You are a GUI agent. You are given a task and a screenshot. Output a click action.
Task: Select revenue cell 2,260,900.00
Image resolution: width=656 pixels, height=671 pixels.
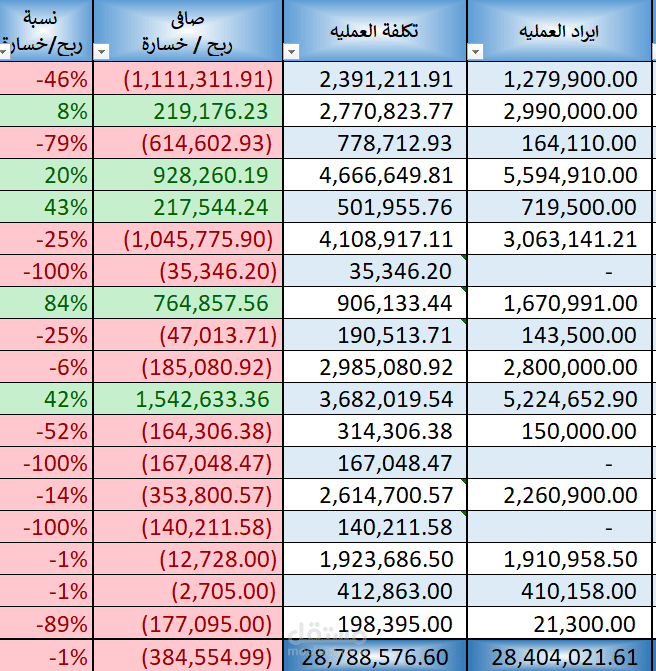pos(559,495)
